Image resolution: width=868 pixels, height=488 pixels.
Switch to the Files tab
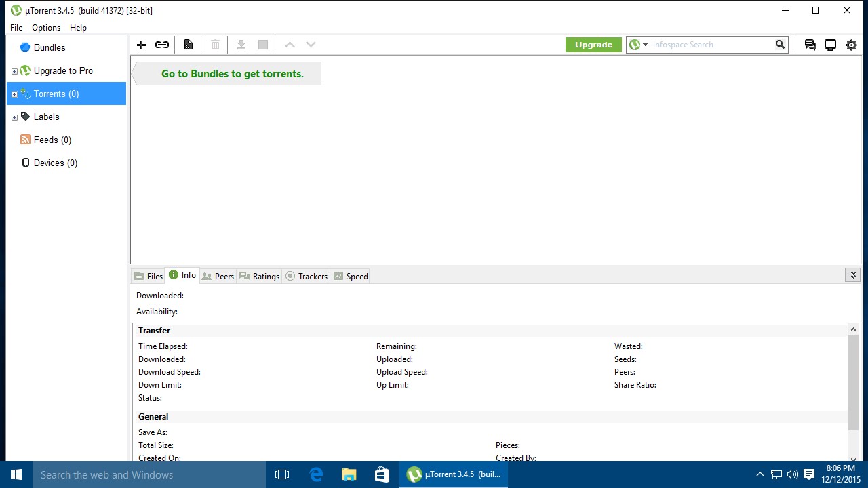(x=149, y=276)
